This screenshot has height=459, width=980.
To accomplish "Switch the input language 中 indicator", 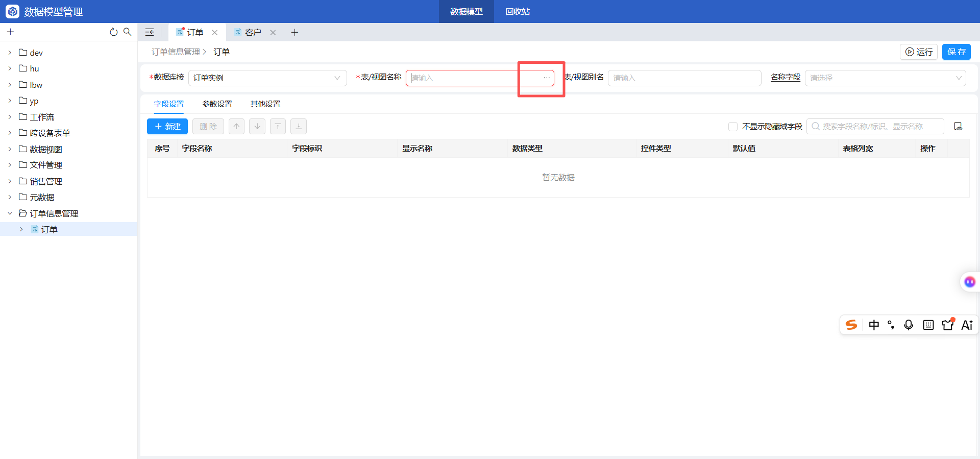I will 874,325.
